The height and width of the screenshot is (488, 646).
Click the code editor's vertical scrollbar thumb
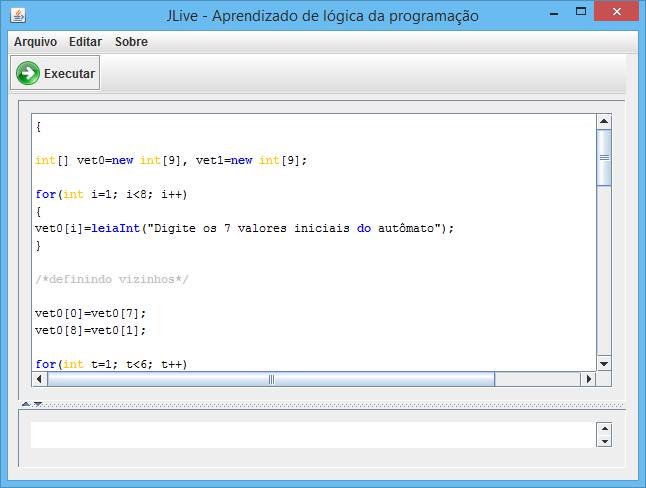click(x=603, y=157)
